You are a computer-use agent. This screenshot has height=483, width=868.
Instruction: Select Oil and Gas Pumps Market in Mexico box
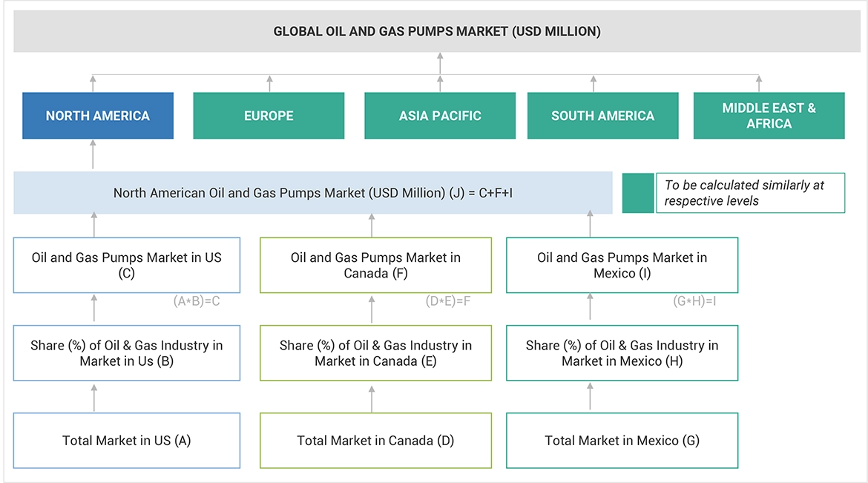click(622, 265)
